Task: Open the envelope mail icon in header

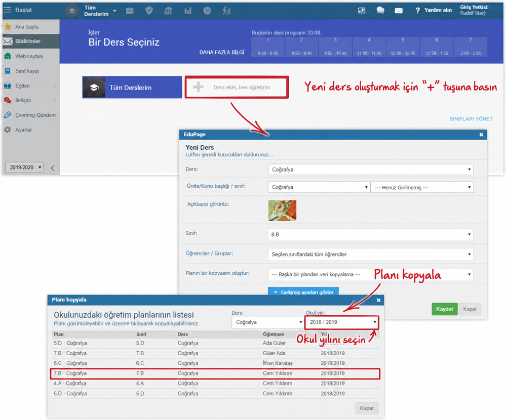Action: tap(399, 11)
